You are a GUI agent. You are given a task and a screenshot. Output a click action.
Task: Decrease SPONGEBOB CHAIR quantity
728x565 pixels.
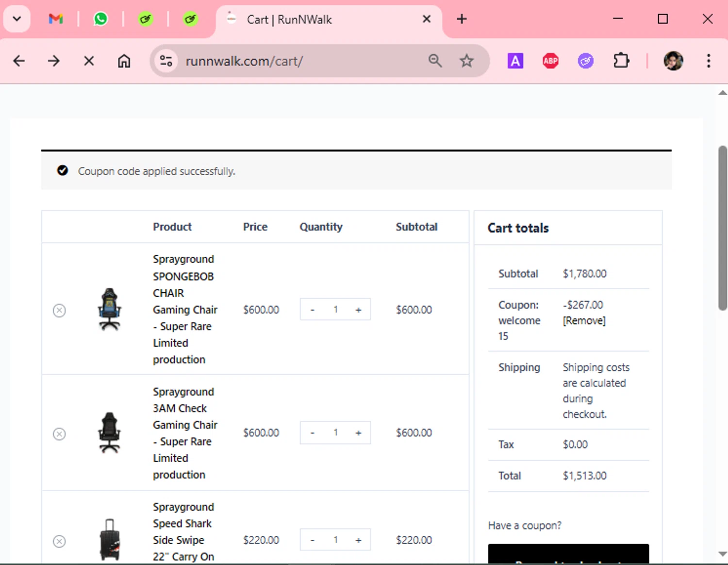coord(313,310)
